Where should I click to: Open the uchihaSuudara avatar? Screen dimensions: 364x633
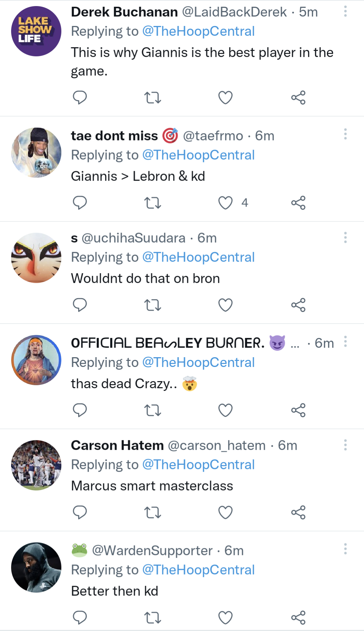(36, 258)
